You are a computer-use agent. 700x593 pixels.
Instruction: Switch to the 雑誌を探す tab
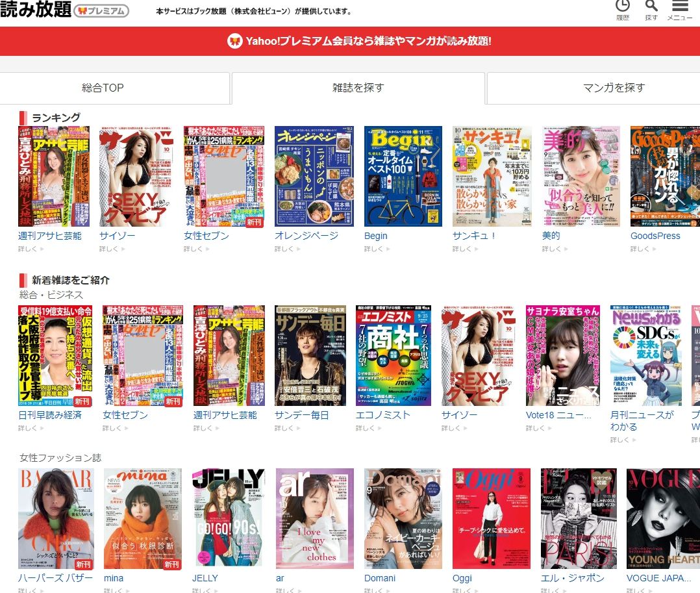pyautogui.click(x=358, y=88)
